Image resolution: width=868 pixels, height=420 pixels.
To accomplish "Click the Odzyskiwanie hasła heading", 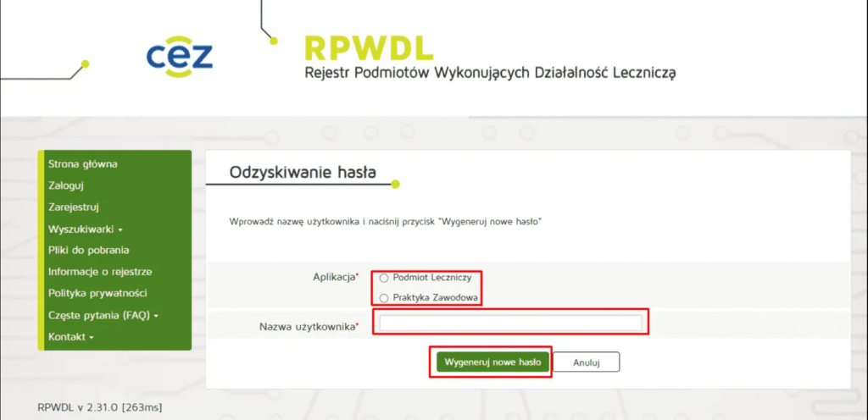I will [x=303, y=173].
